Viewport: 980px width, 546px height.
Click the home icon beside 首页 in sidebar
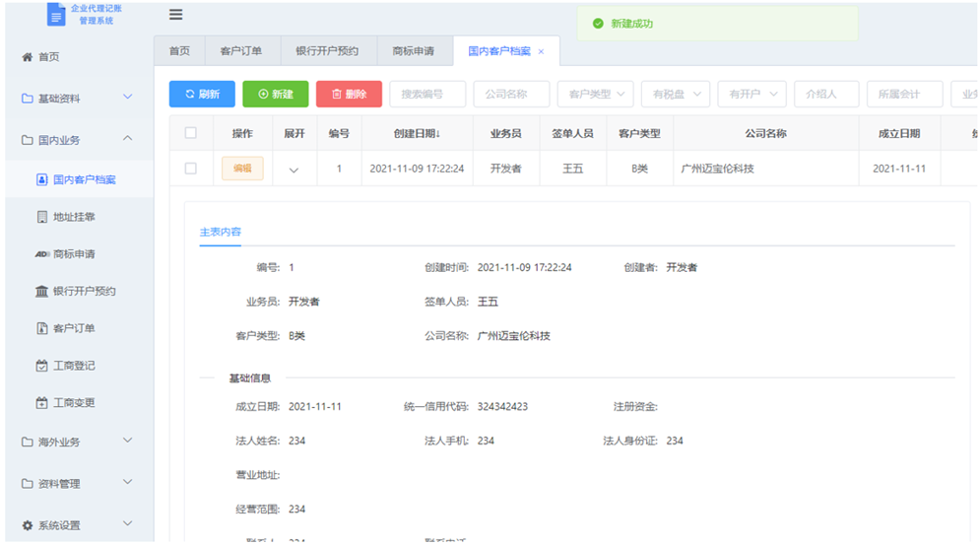(x=27, y=57)
